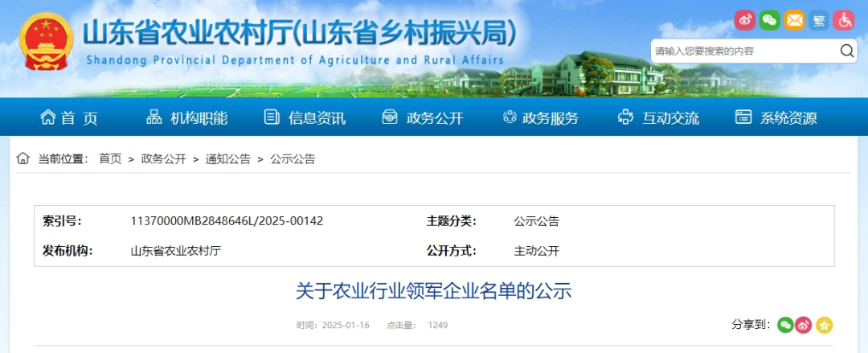This screenshot has height=353, width=868.
Task: Click the home icon in breadcrumb
Action: [23, 158]
